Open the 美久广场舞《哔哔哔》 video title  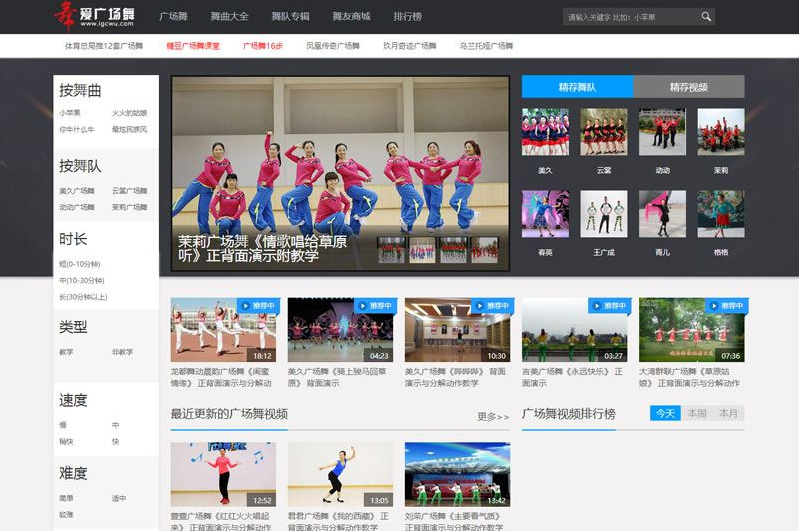[455, 377]
